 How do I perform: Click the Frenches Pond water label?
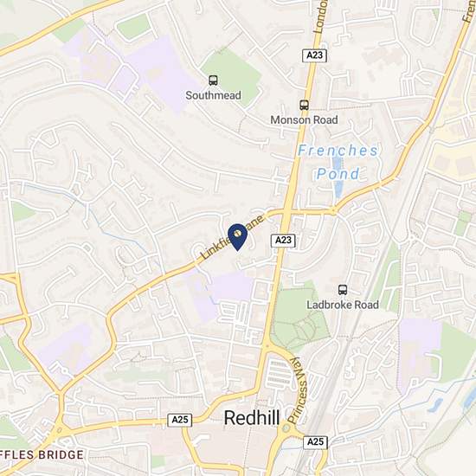[338, 162]
